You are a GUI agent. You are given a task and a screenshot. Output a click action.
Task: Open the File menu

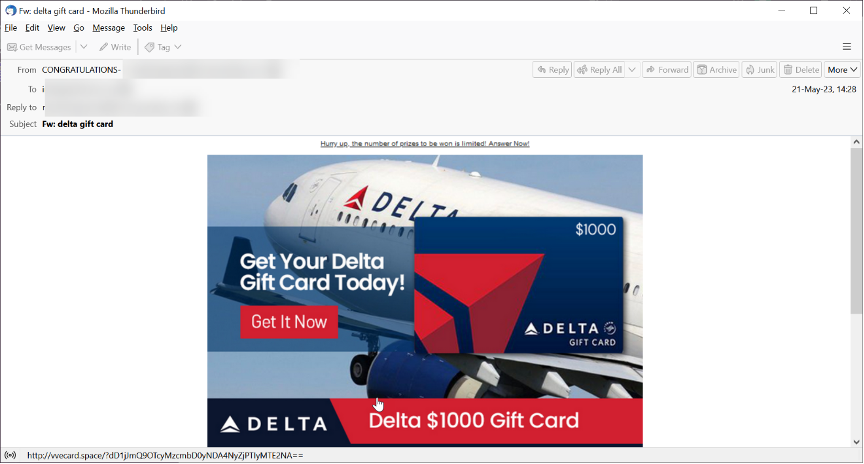(10, 28)
